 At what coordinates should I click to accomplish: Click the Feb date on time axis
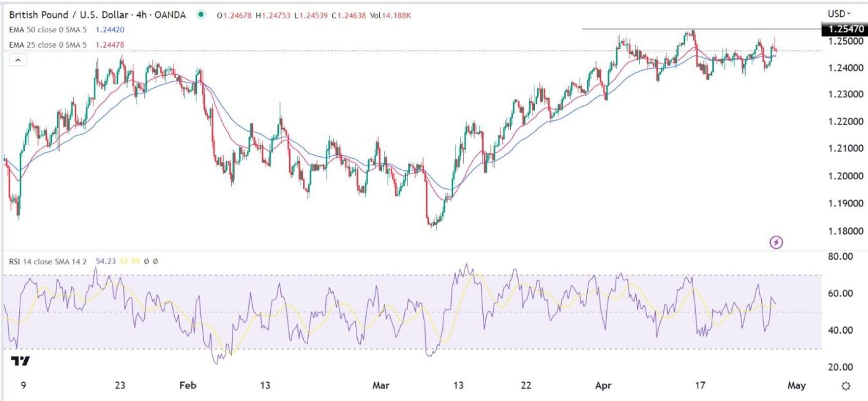point(187,386)
